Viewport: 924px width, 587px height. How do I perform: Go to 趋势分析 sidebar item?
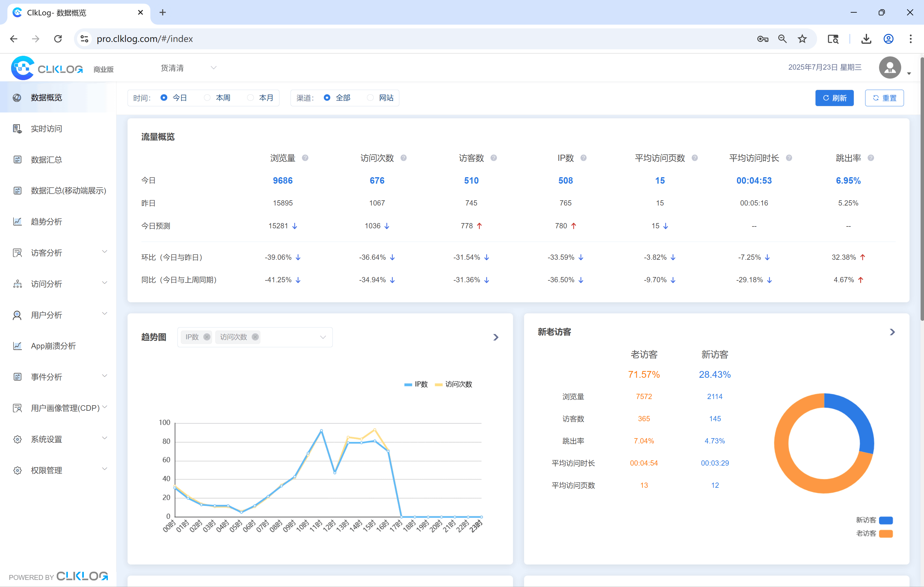(x=47, y=222)
